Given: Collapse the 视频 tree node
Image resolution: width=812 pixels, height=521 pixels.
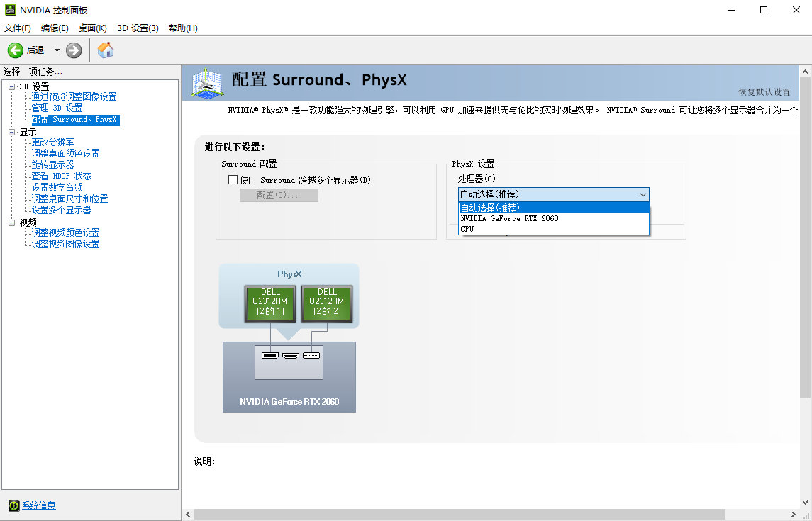Looking at the screenshot, I should click(x=12, y=223).
